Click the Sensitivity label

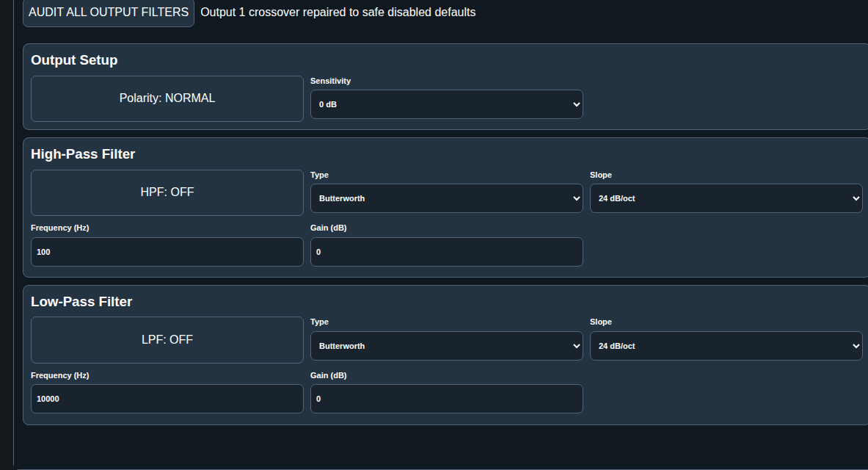(x=330, y=81)
